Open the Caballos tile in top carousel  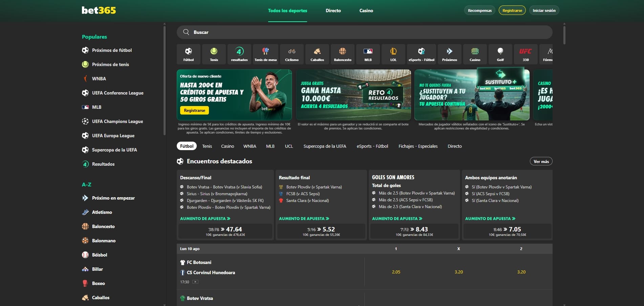point(317,54)
